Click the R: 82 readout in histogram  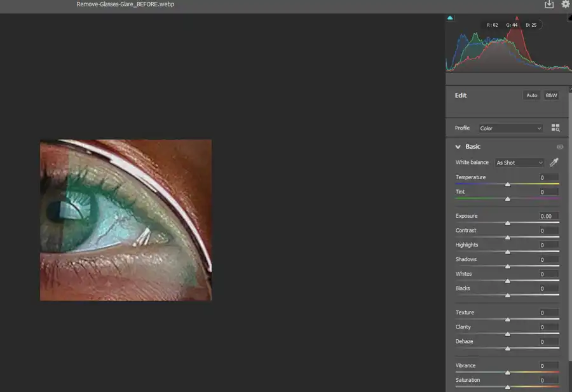492,25
